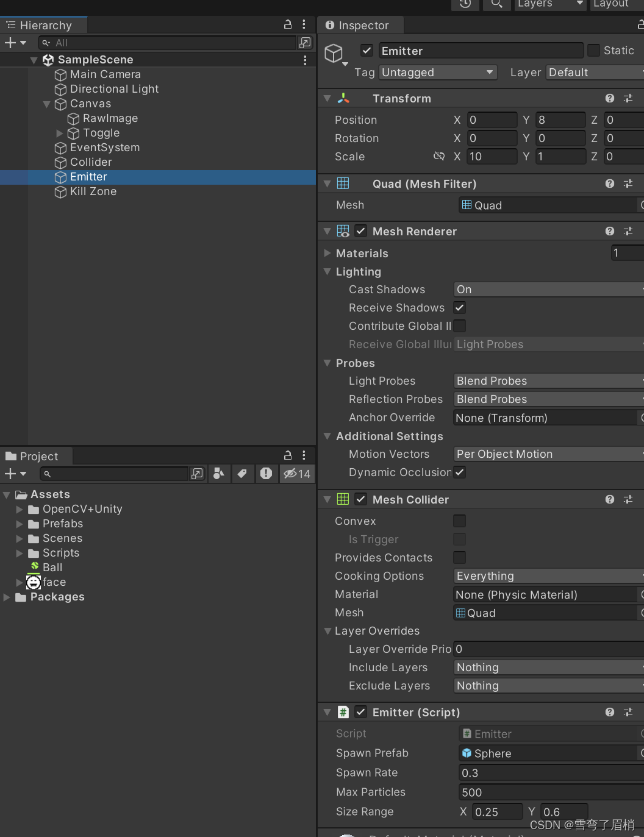644x837 pixels.
Task: Toggle the Receive Shadows checkbox
Action: coord(460,308)
